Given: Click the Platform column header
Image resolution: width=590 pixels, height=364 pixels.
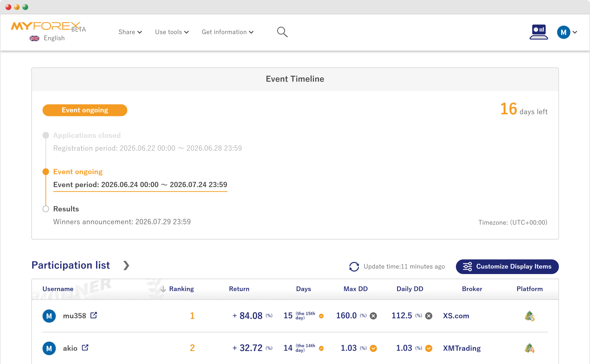Looking at the screenshot, I should pos(529,289).
